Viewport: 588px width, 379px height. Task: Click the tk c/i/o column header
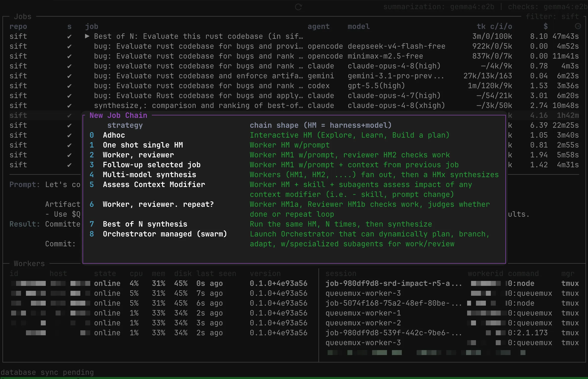click(x=495, y=26)
